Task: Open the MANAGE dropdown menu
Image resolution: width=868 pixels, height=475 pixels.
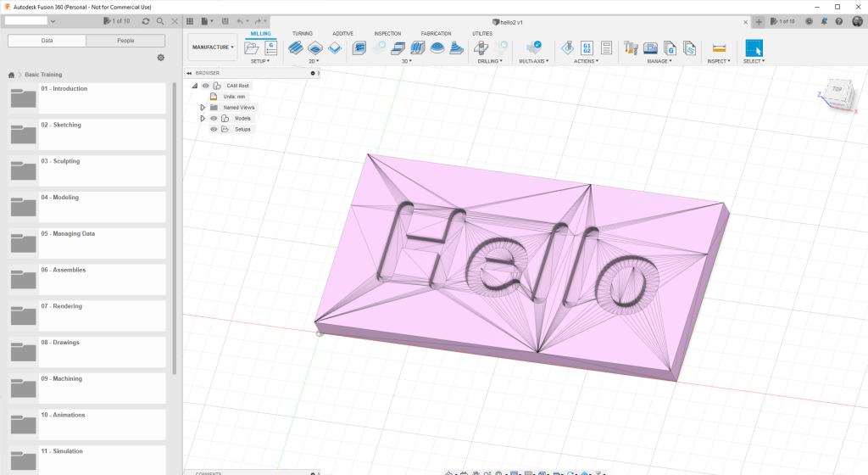Action: pos(659,61)
